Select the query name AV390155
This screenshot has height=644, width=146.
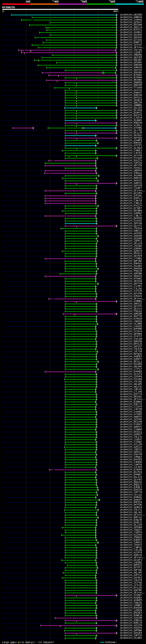(8, 7)
